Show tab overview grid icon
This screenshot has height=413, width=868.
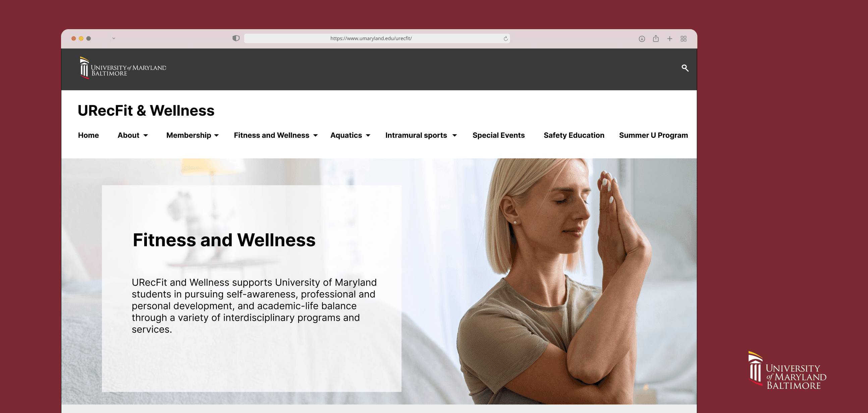tap(683, 39)
